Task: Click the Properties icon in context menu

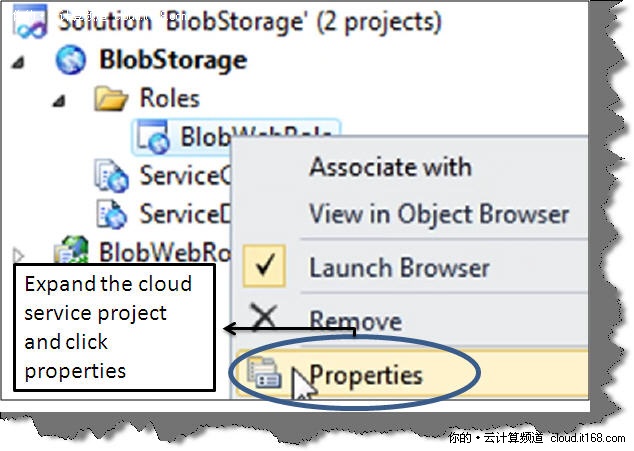Action: [x=264, y=374]
